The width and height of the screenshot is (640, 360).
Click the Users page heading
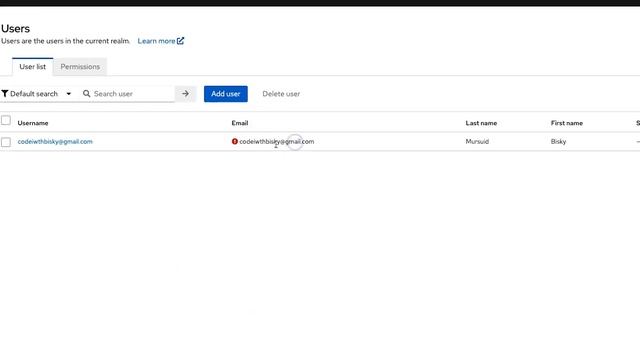pos(16,29)
